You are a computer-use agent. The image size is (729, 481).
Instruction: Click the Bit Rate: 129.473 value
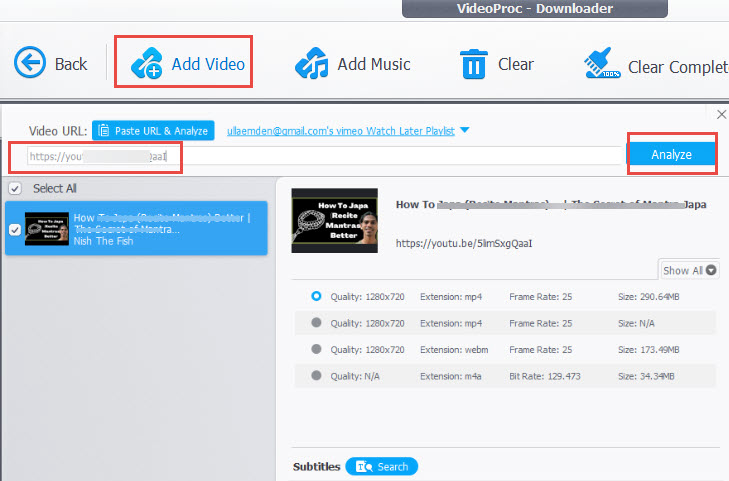coord(544,376)
